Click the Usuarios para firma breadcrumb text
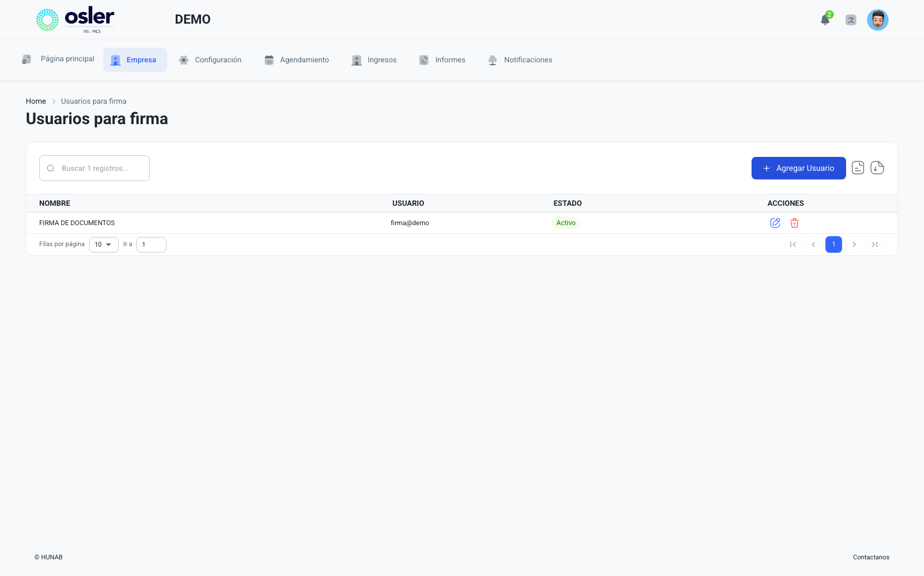This screenshot has height=576, width=924. click(94, 101)
